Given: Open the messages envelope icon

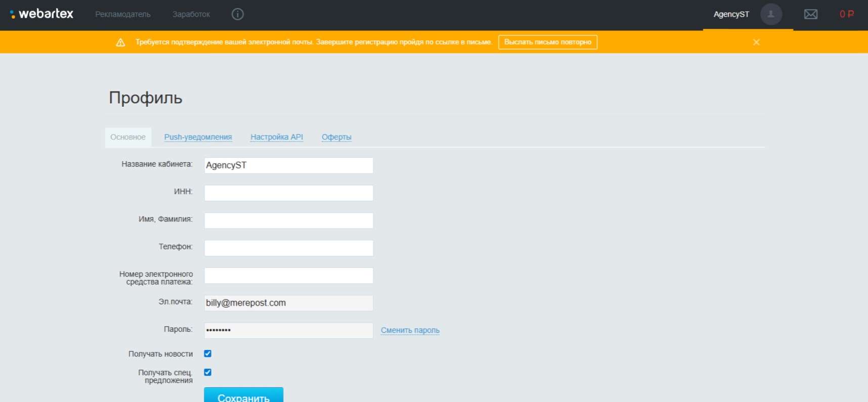Looking at the screenshot, I should tap(811, 14).
